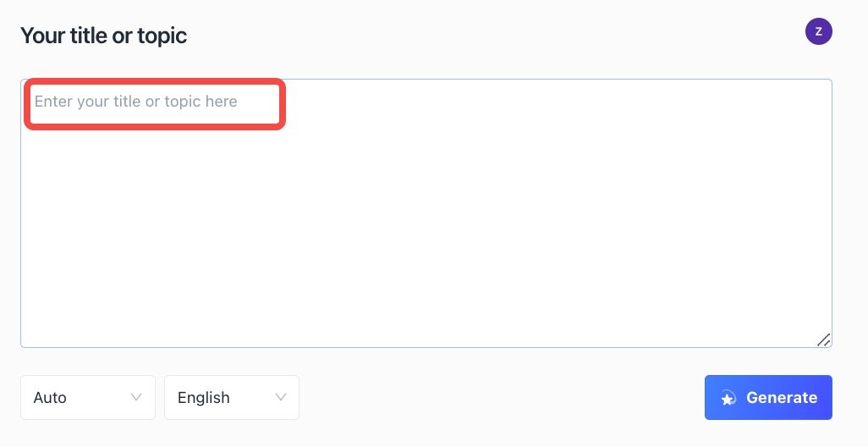Focus the title or topic text area
Viewport: 868px width, 447px height.
426,213
